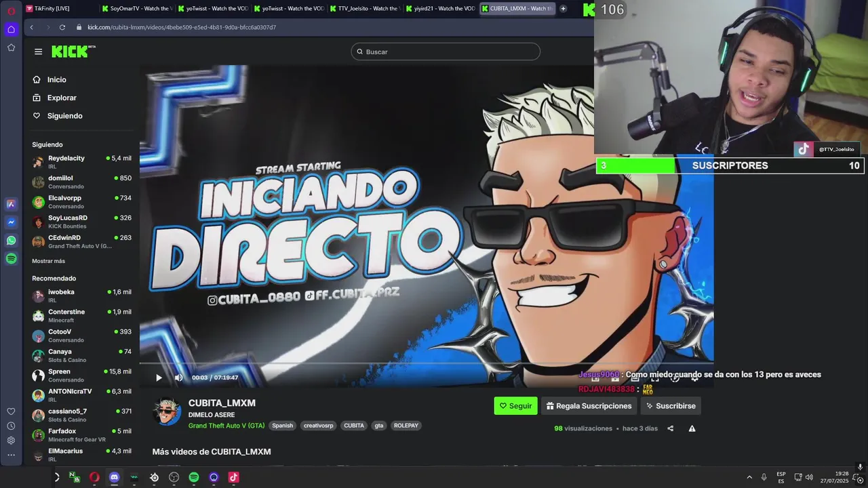Go back in browser history
Screen dimensions: 868x488
pos(31,27)
